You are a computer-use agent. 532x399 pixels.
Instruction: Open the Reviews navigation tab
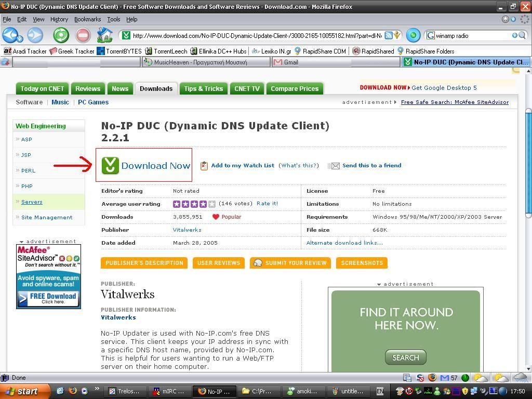pyautogui.click(x=88, y=88)
